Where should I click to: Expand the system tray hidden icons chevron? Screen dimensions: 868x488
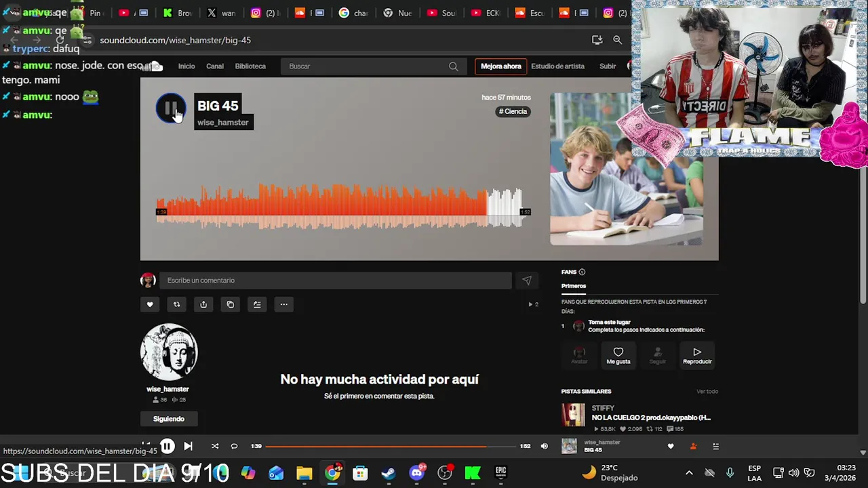[x=689, y=472]
